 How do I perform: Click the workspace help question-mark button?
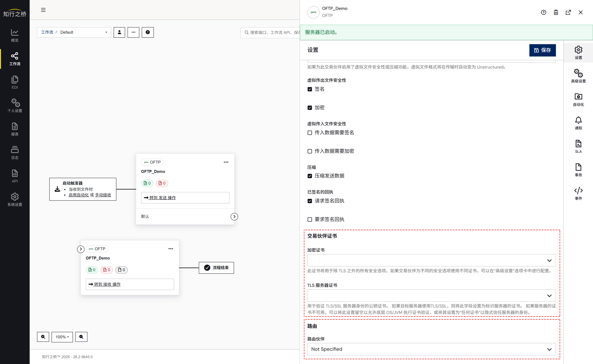click(148, 32)
